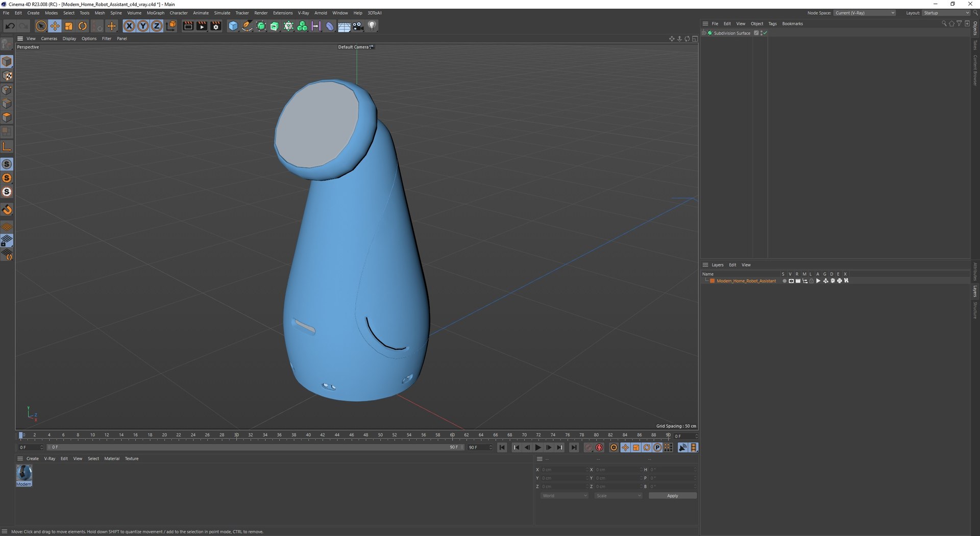Select the Modern material thumbnail
This screenshot has height=536, width=980.
(x=24, y=475)
